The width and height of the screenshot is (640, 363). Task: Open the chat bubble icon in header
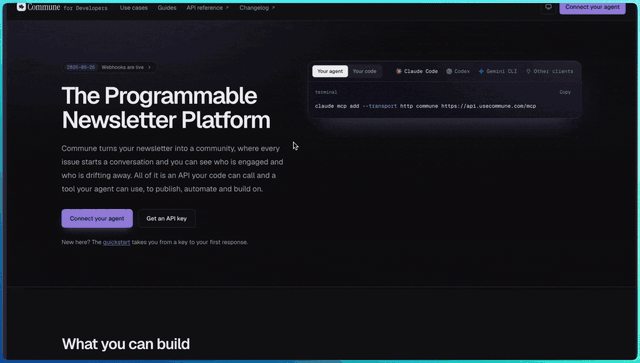[548, 7]
